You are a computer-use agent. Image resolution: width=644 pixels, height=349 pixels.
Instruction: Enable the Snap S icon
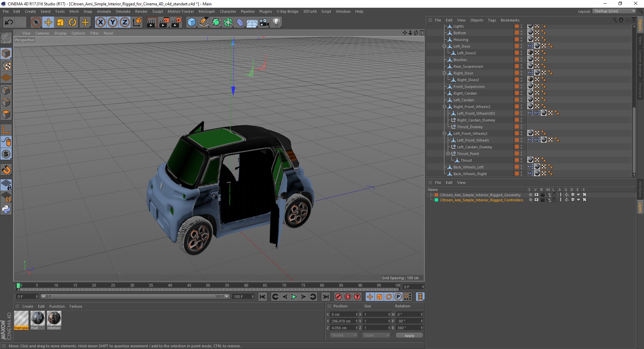click(6, 154)
